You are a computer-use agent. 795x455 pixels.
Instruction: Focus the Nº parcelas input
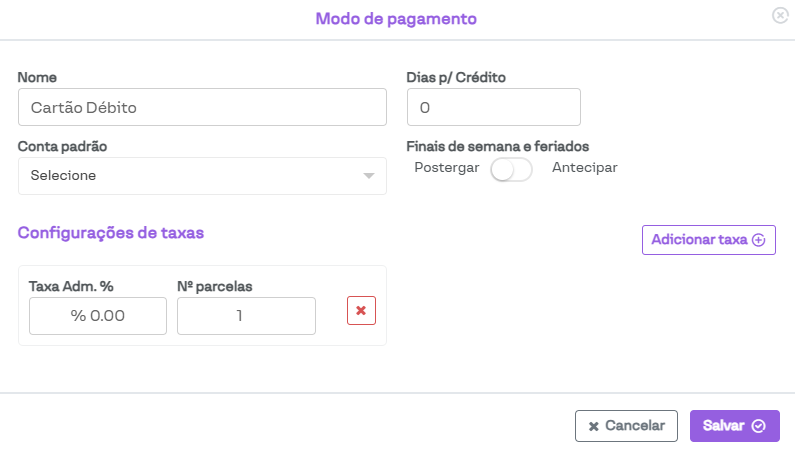pyautogui.click(x=246, y=316)
